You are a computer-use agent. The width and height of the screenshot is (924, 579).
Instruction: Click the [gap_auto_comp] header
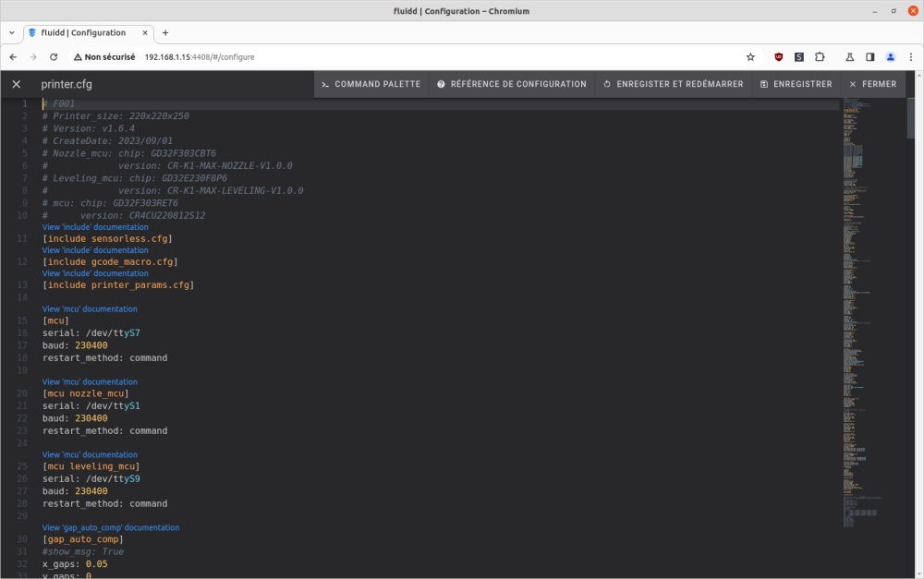click(x=83, y=539)
